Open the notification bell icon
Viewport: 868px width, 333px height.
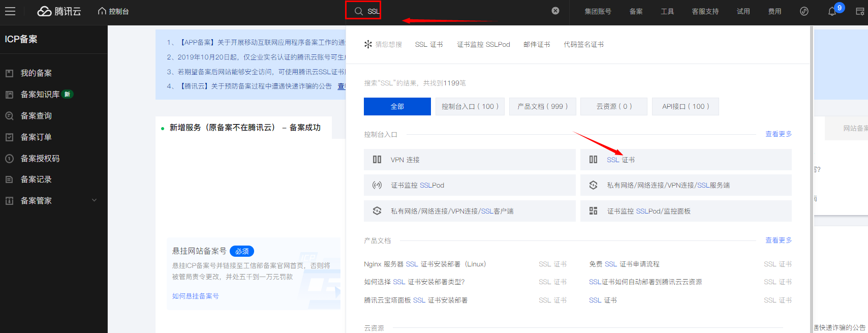pos(832,11)
